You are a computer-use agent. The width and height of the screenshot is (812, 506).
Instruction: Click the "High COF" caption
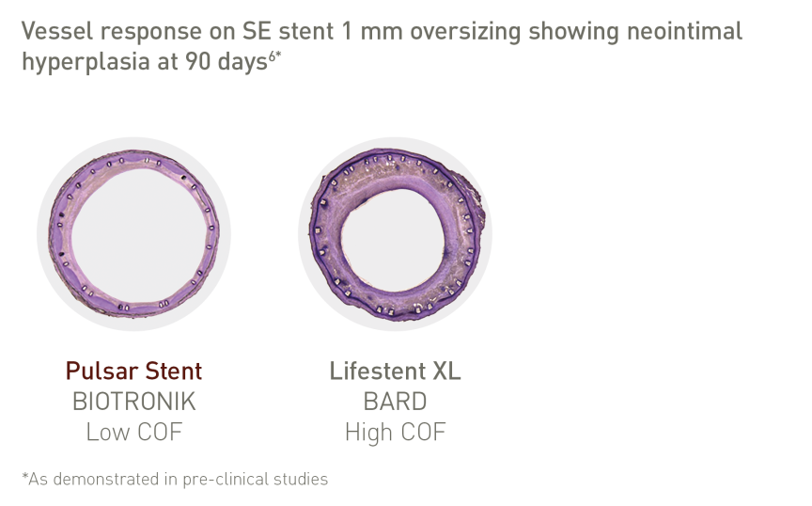click(x=395, y=432)
